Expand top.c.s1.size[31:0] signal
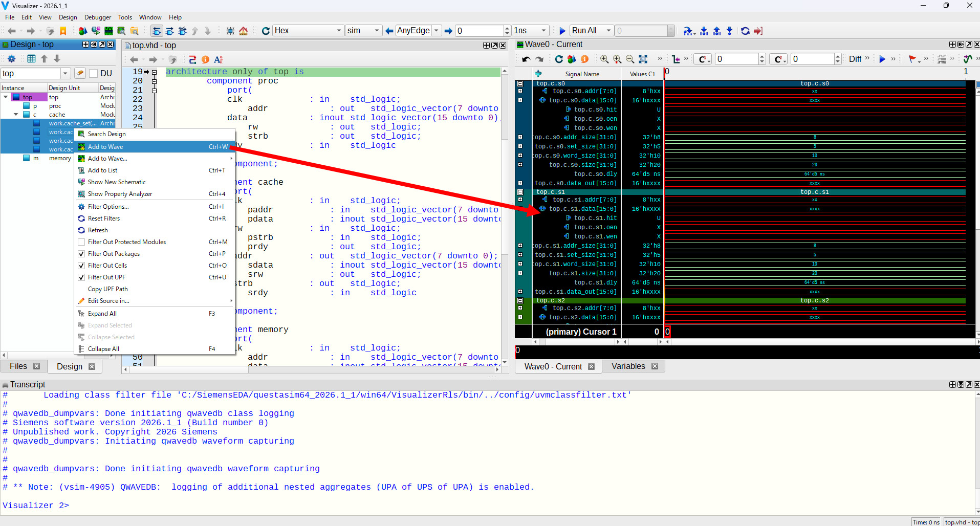 coord(520,273)
